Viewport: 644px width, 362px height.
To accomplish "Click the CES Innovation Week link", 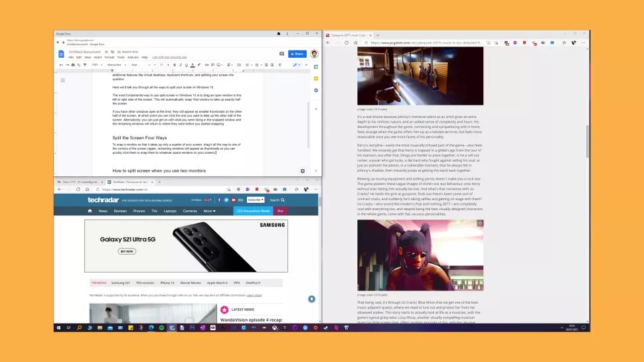I will pyautogui.click(x=253, y=211).
